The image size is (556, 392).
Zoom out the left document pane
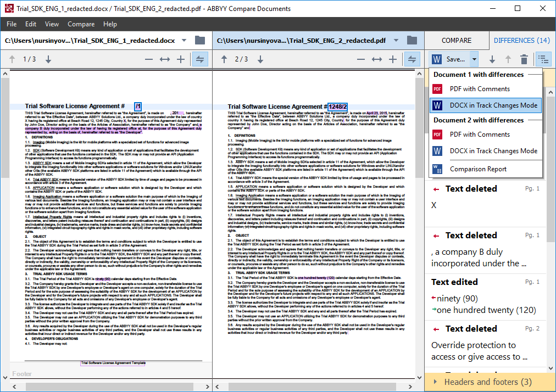click(148, 59)
